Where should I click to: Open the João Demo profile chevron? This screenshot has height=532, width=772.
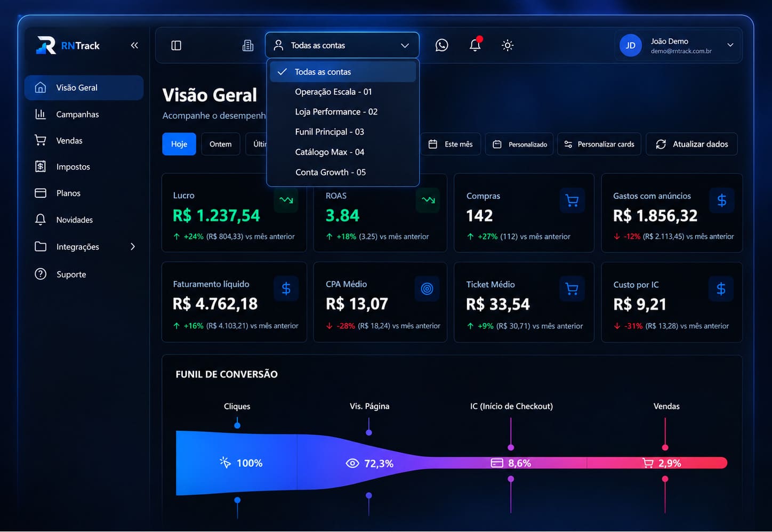(730, 45)
